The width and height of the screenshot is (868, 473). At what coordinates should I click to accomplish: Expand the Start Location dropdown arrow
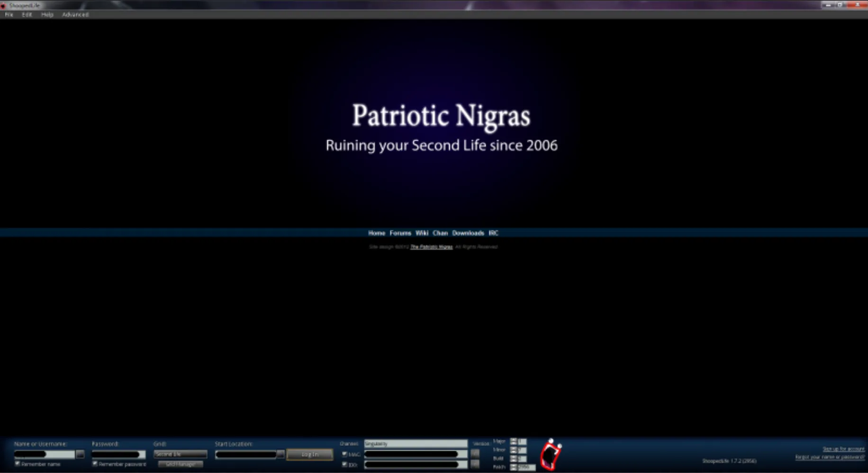[280, 454]
